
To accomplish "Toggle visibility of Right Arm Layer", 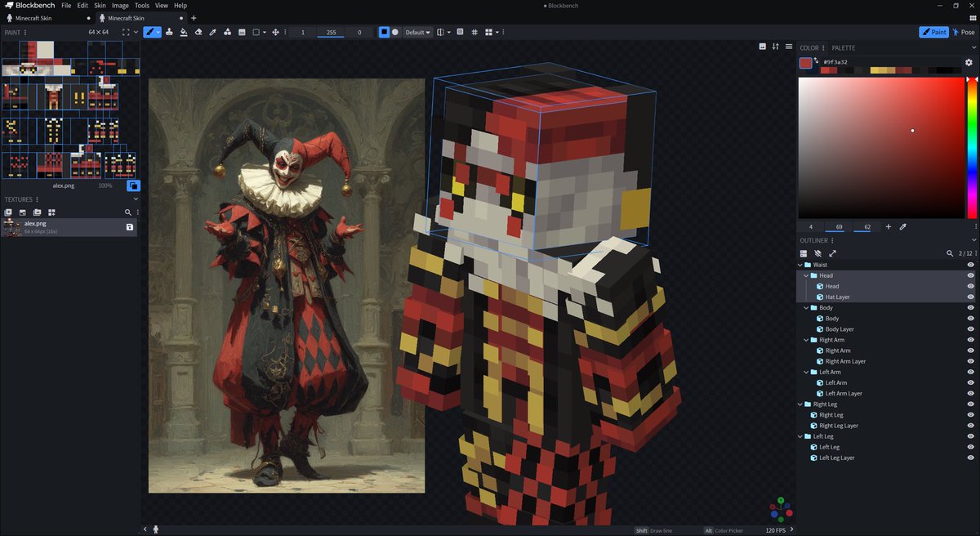I will (971, 361).
